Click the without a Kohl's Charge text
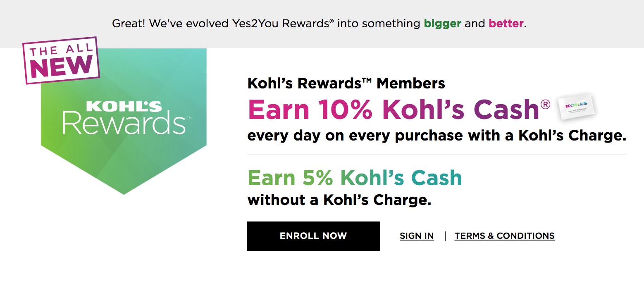The image size is (644, 281). point(339,200)
